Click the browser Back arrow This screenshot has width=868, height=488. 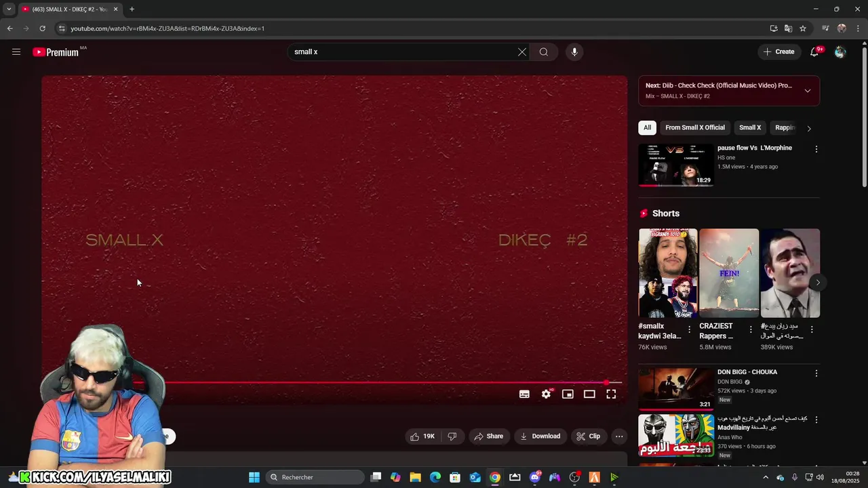point(9,28)
